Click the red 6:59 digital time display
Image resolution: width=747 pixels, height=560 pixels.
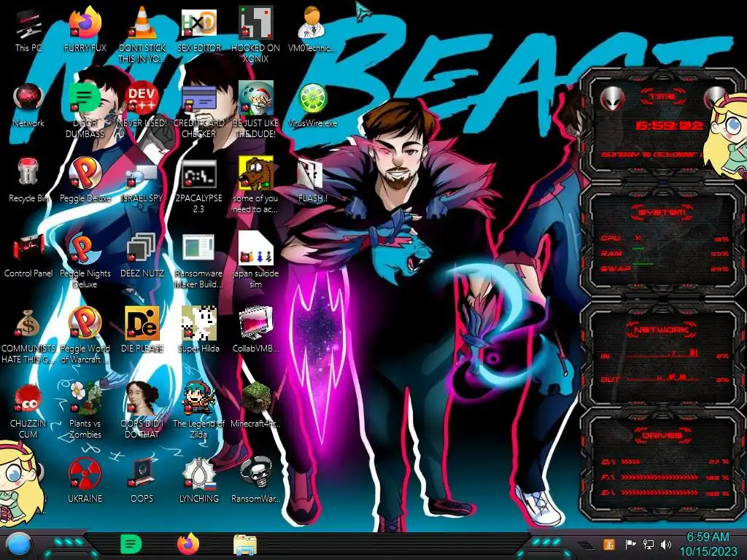click(x=669, y=125)
